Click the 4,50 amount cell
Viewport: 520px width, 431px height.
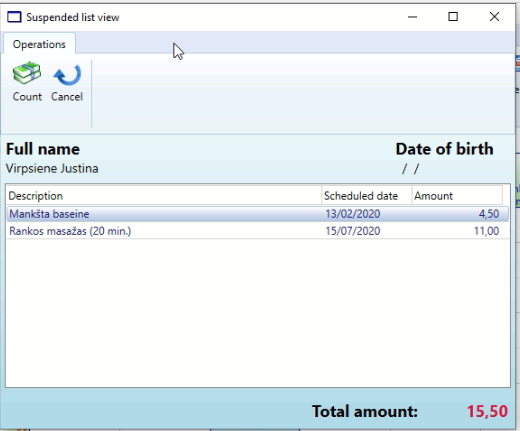[489, 214]
